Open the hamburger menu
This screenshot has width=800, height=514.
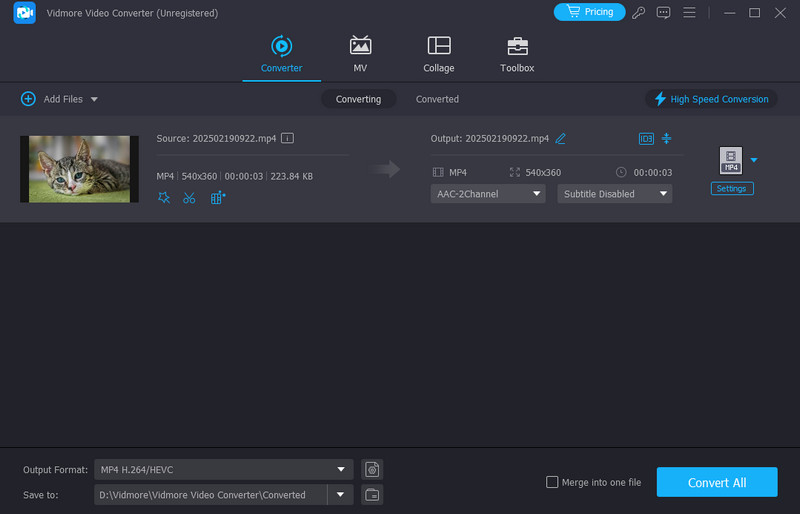(689, 12)
